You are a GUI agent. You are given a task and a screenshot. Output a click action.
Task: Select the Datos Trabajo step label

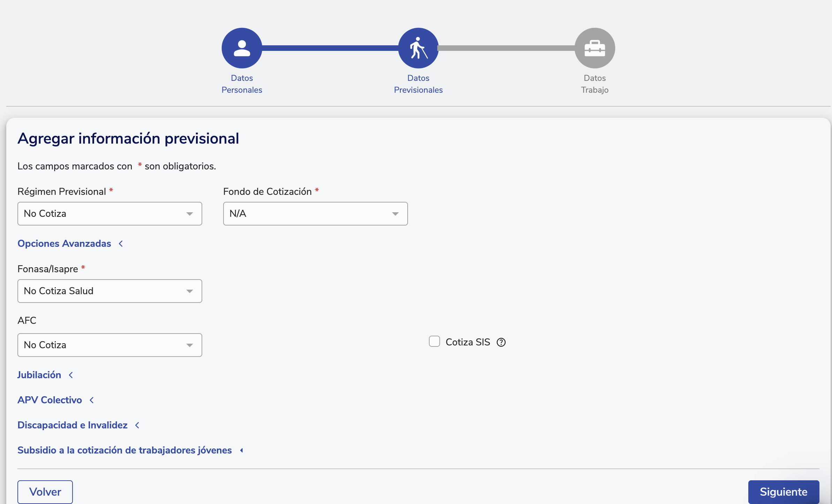(595, 84)
